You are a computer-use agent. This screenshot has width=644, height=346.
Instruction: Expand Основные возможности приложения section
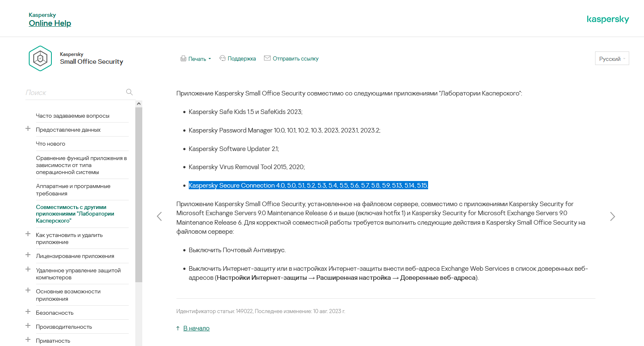coord(28,290)
